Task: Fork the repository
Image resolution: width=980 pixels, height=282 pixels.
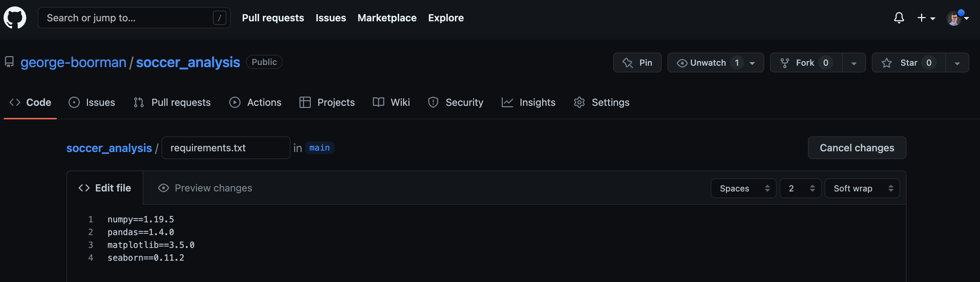Action: pos(806,63)
